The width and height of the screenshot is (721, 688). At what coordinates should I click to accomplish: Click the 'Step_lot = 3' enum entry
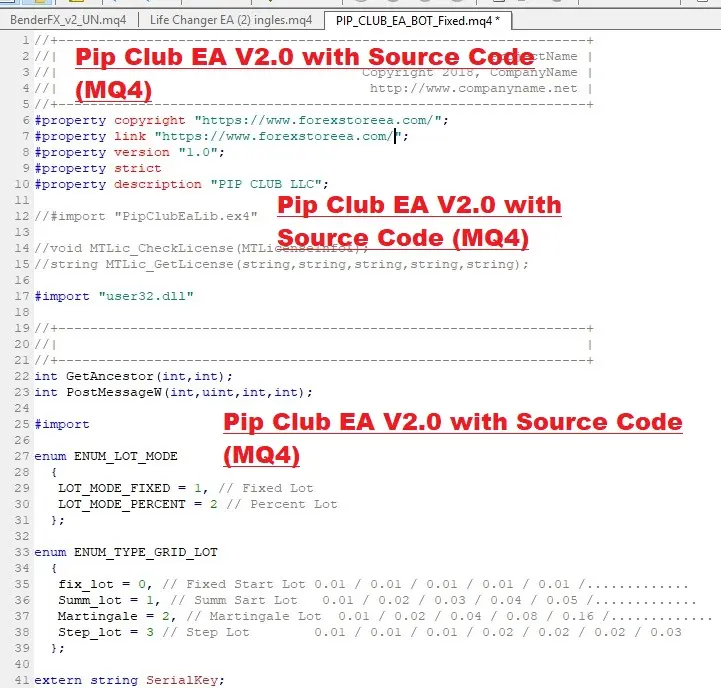point(106,632)
